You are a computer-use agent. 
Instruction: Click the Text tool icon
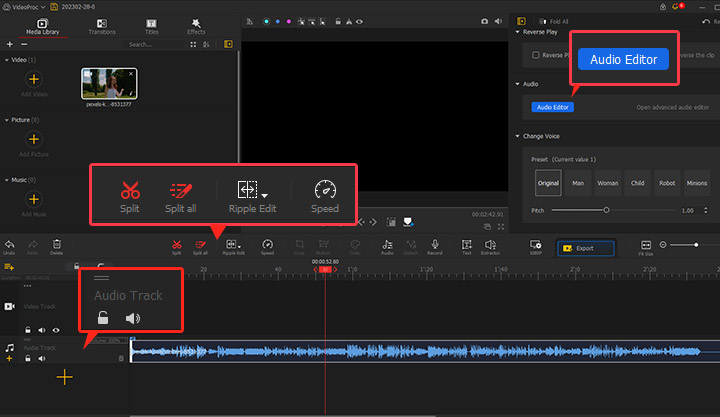pos(467,244)
